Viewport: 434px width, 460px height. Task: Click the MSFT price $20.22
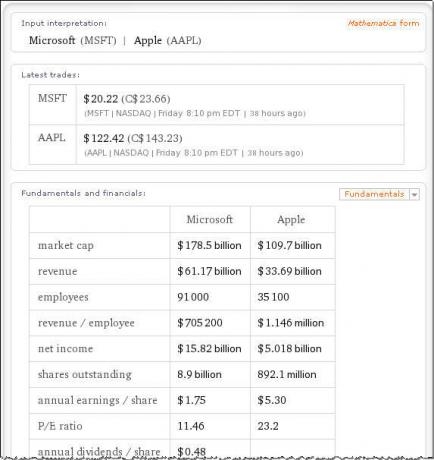tap(101, 99)
